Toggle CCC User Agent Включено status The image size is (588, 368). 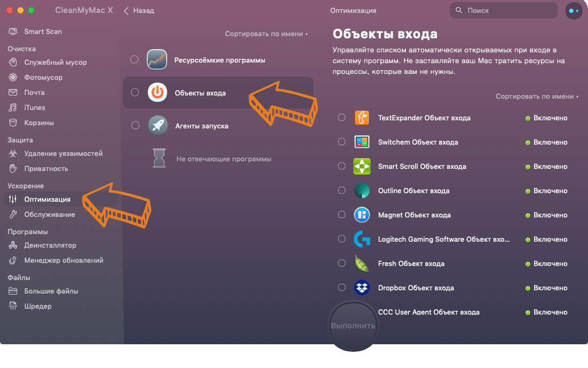pos(546,312)
